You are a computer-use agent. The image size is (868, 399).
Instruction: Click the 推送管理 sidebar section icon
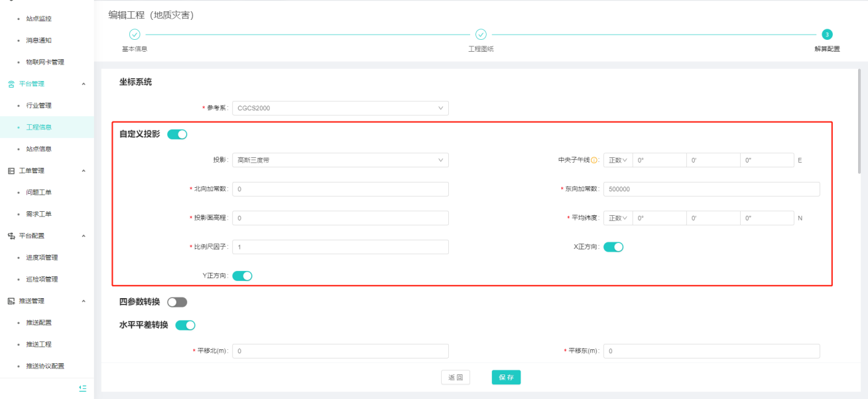11,301
